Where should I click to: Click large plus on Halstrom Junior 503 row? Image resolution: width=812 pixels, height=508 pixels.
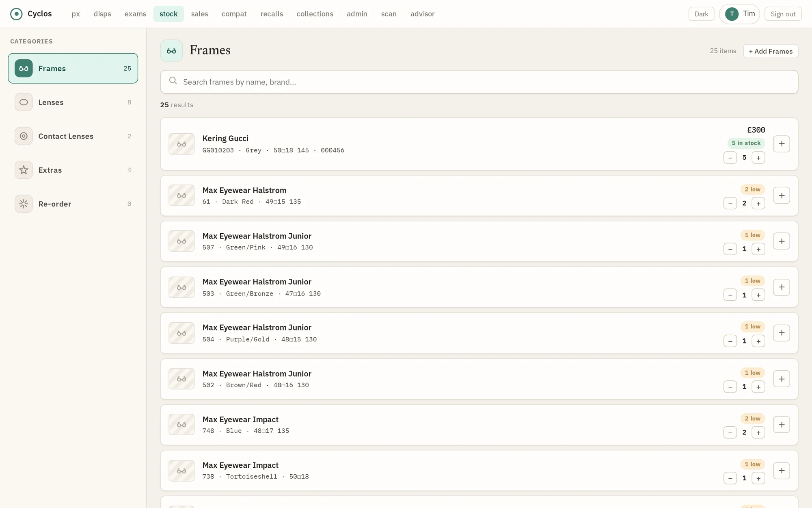point(782,287)
